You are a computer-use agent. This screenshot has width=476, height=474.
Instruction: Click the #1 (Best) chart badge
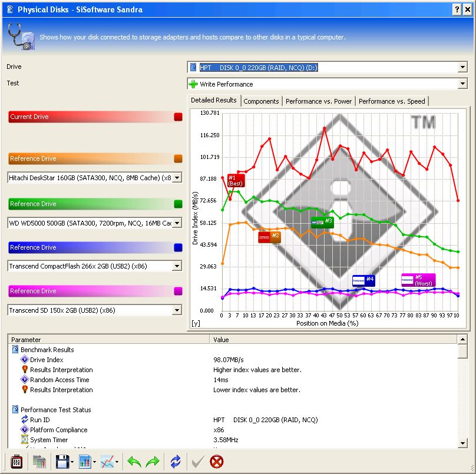236,181
